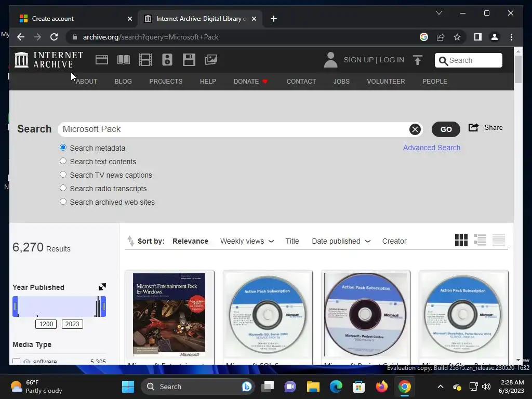Open Task View on taskbar

point(268,387)
